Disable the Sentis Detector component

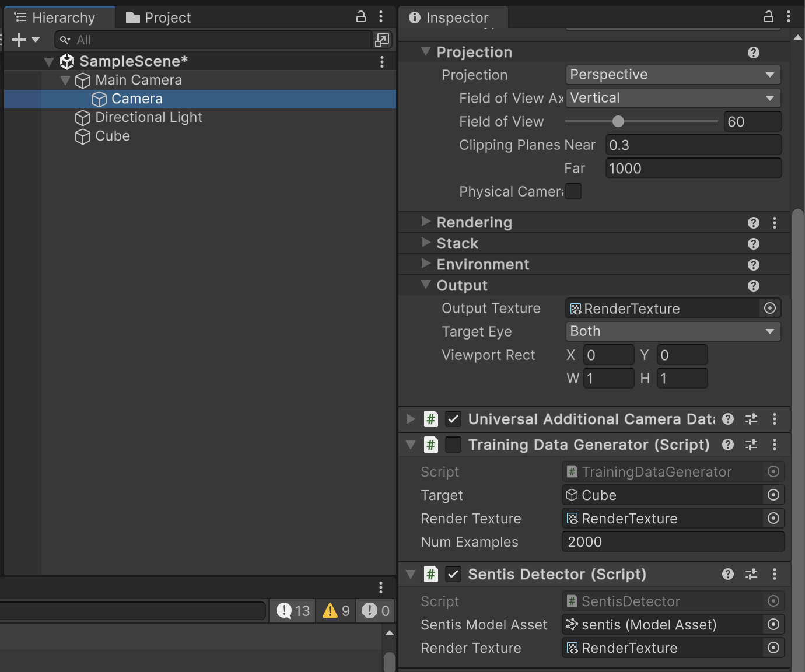coord(453,574)
